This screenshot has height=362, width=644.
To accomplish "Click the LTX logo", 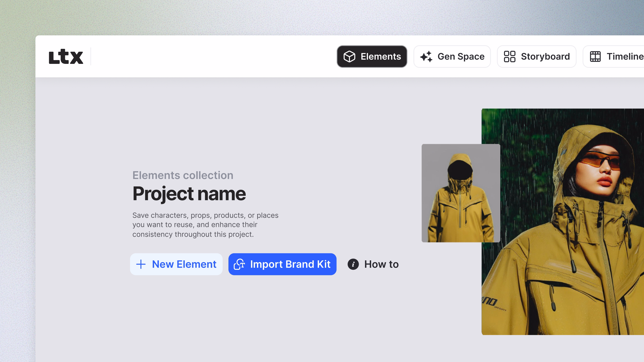I will [x=66, y=57].
